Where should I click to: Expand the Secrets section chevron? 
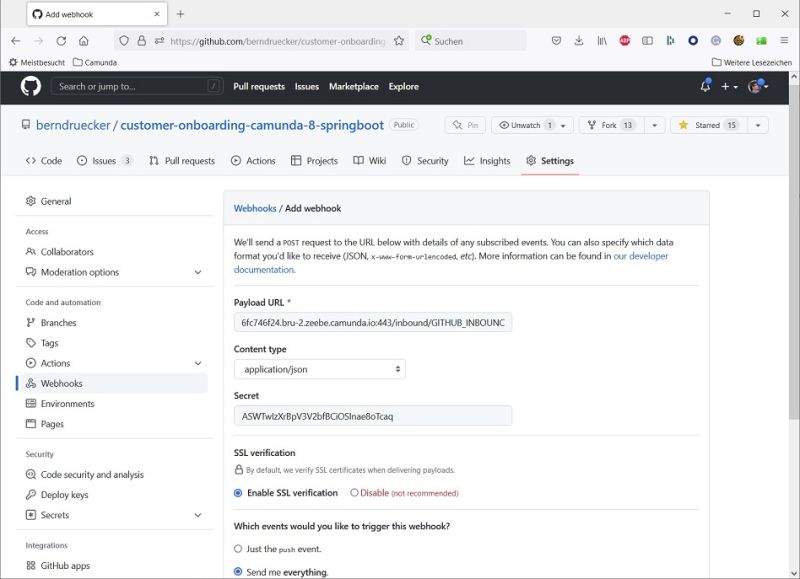(x=198, y=515)
